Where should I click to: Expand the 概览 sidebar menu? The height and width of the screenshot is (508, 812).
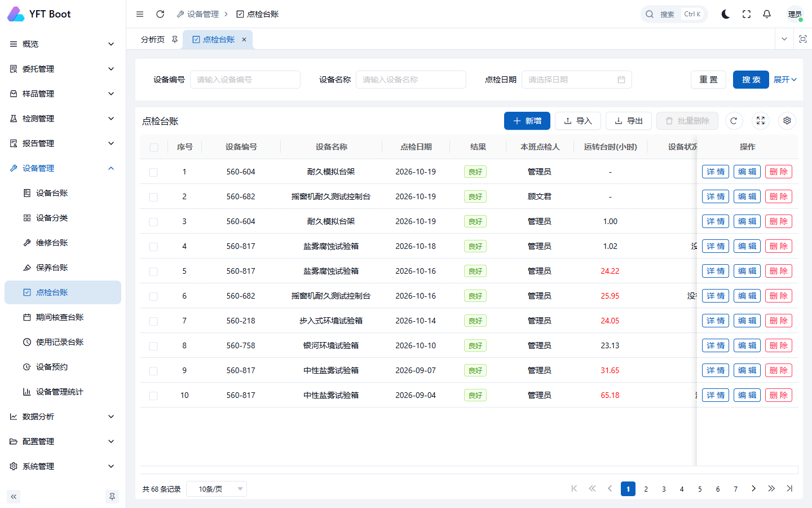click(63, 44)
